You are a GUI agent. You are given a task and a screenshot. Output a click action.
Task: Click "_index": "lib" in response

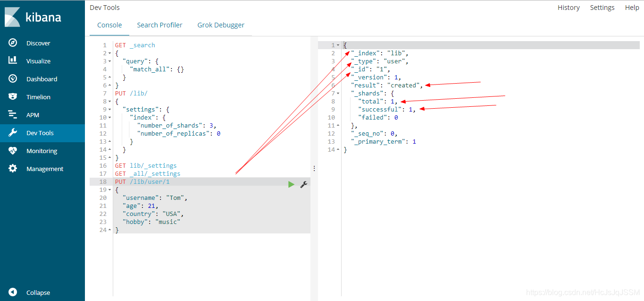[380, 53]
